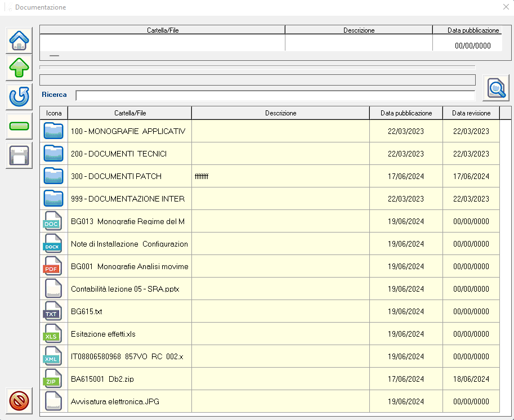Click the Data revisione column header
The width and height of the screenshot is (514, 420).
tap(471, 113)
